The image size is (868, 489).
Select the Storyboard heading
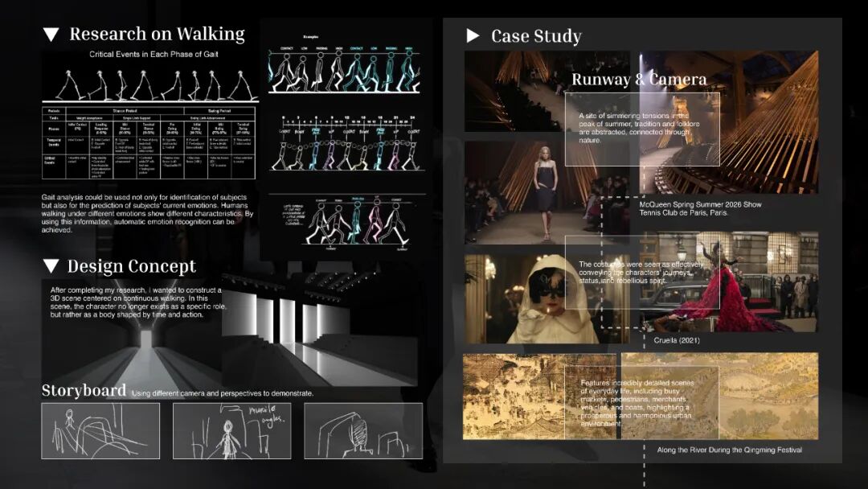[84, 390]
